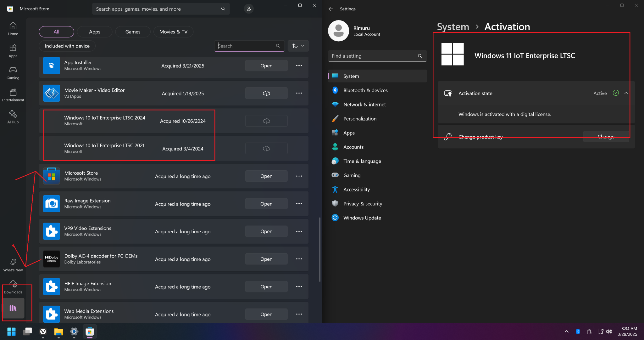Open Home in Microsoft Store sidebar

point(13,29)
